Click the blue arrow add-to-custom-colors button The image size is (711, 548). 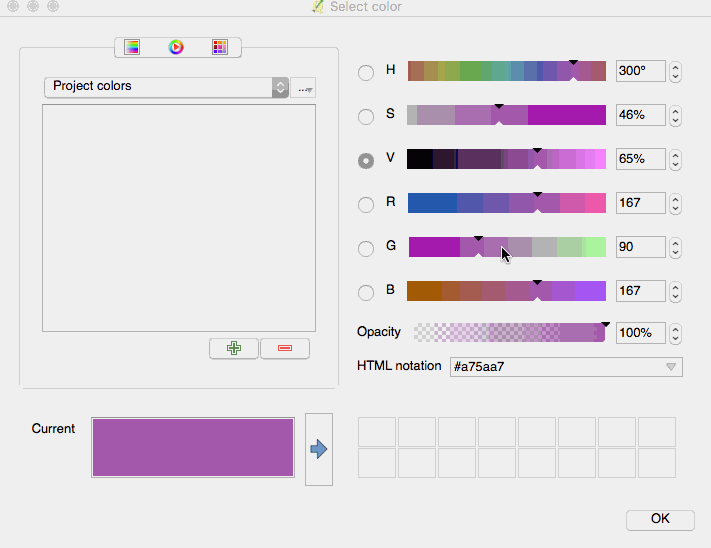pyautogui.click(x=319, y=450)
